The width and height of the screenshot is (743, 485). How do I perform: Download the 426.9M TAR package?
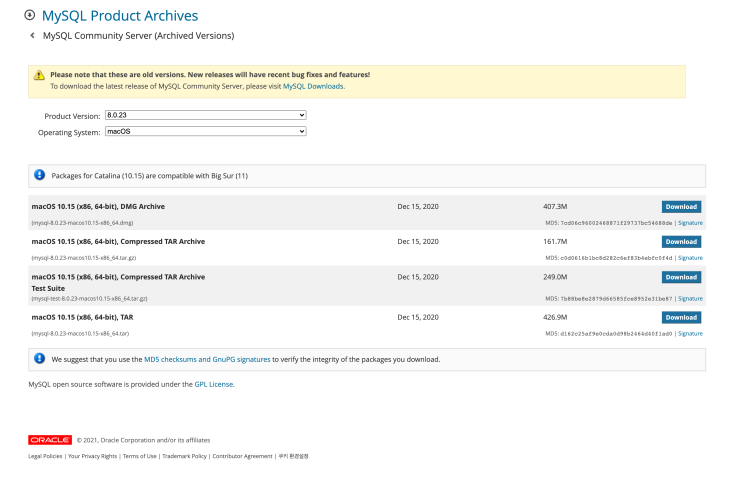click(681, 317)
